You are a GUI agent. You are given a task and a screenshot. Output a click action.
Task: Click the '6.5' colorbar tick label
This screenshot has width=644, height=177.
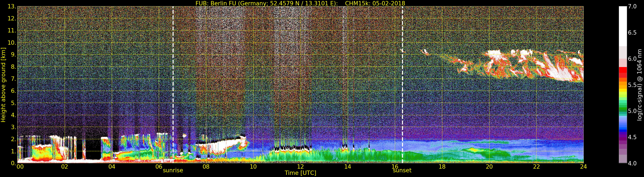(632, 33)
